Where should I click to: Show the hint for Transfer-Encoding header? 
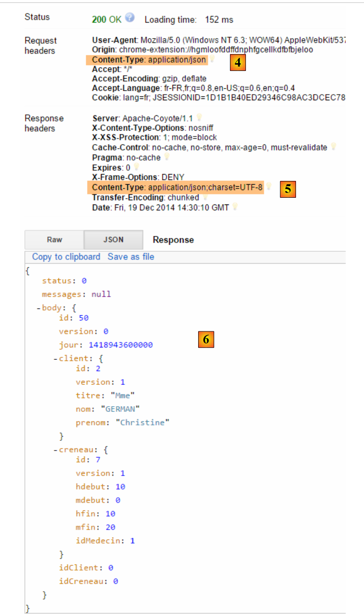click(x=205, y=197)
